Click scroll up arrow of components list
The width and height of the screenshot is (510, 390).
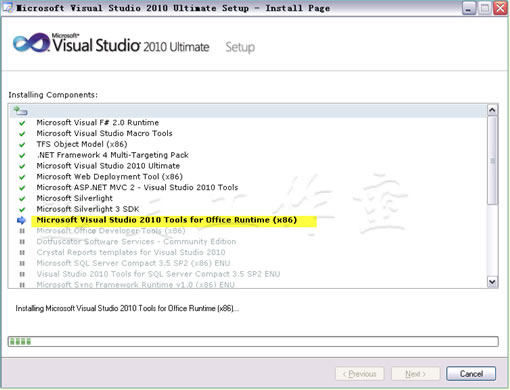pos(492,110)
